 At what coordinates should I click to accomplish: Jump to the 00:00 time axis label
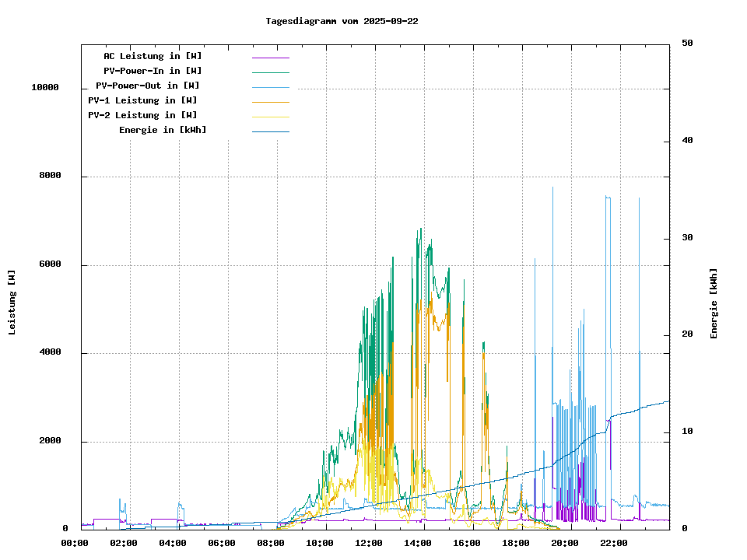coord(75,543)
